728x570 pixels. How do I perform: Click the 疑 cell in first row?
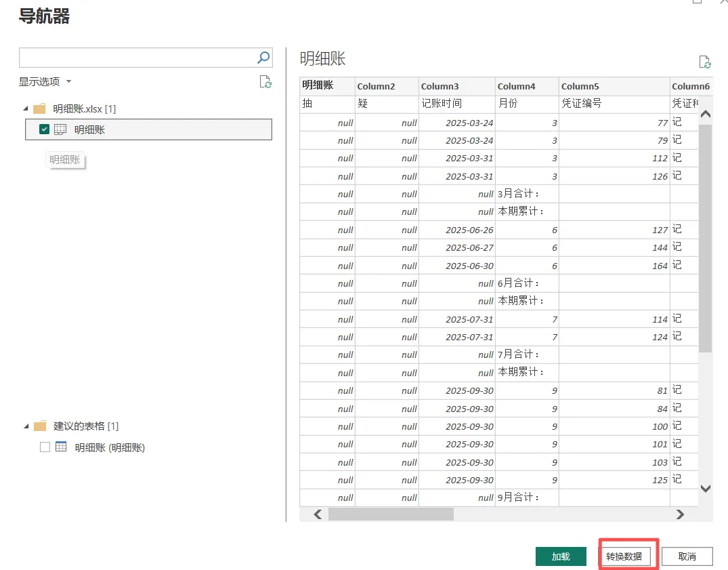coord(387,104)
